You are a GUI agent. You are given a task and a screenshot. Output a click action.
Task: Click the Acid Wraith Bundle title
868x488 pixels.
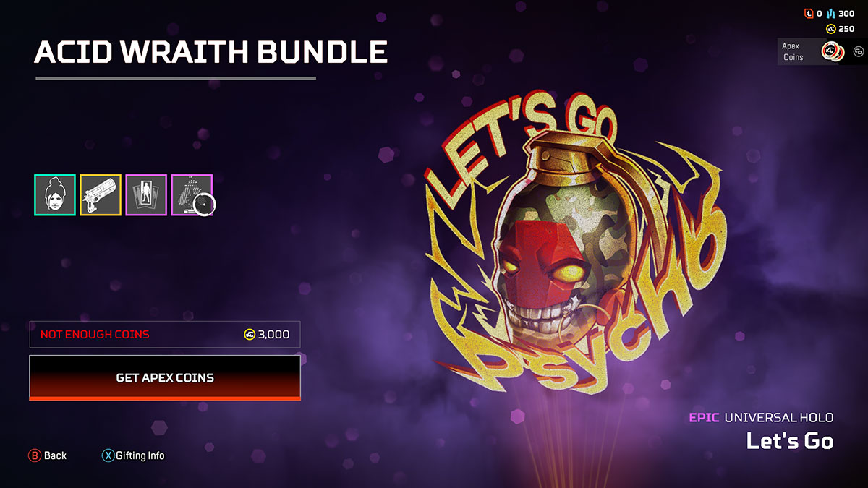pyautogui.click(x=210, y=52)
